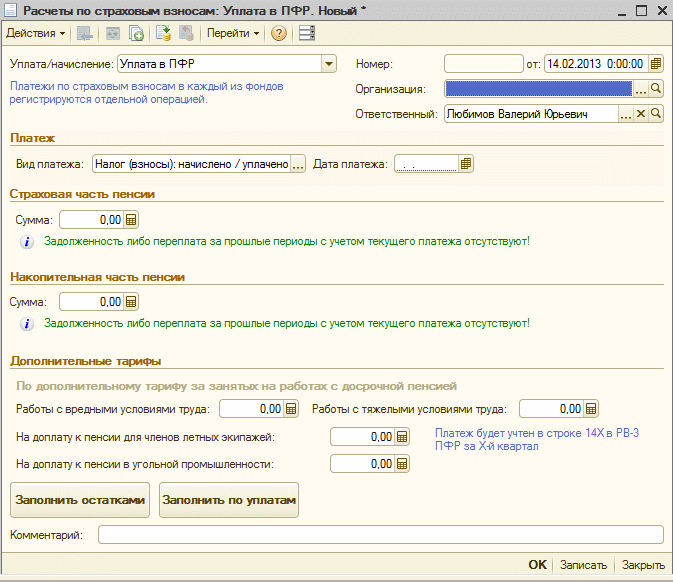The image size is (673, 582).
Task: Open calculator for Страховая часть Сумма
Action: click(131, 220)
